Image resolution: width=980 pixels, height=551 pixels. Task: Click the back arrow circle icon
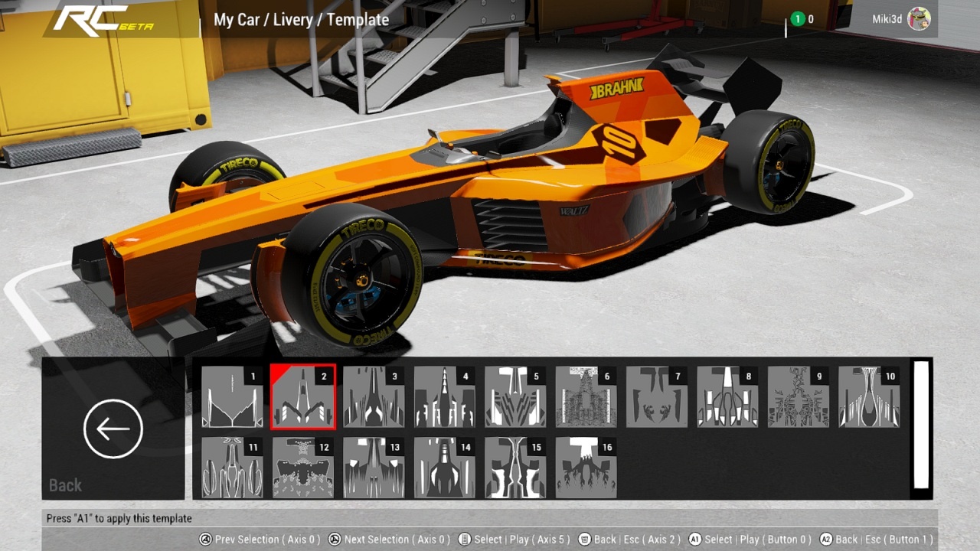(113, 429)
